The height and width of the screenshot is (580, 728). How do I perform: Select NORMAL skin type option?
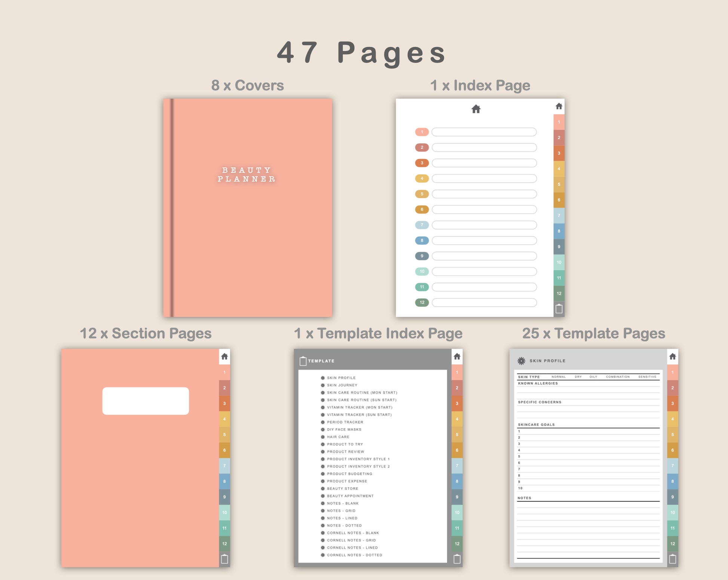point(559,377)
